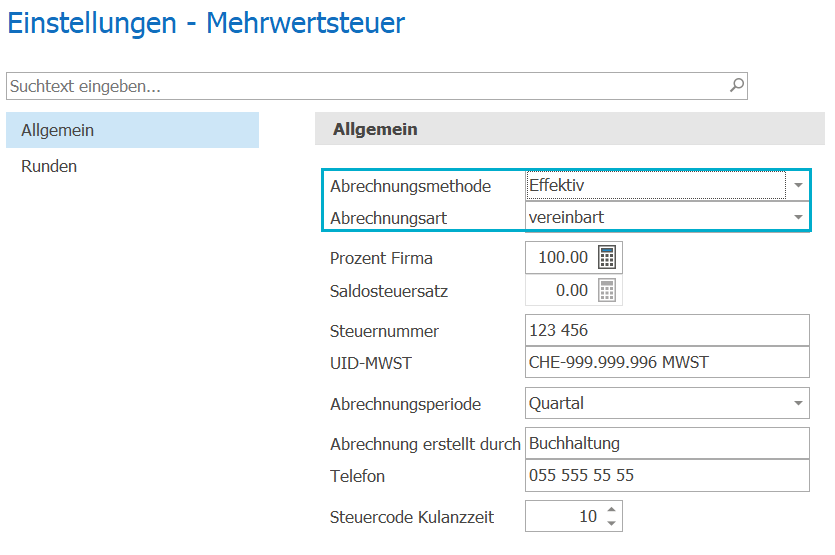This screenshot has width=835, height=555.
Task: Increase Steuercode Kulanzzeit with up arrow
Action: pyautogui.click(x=611, y=510)
